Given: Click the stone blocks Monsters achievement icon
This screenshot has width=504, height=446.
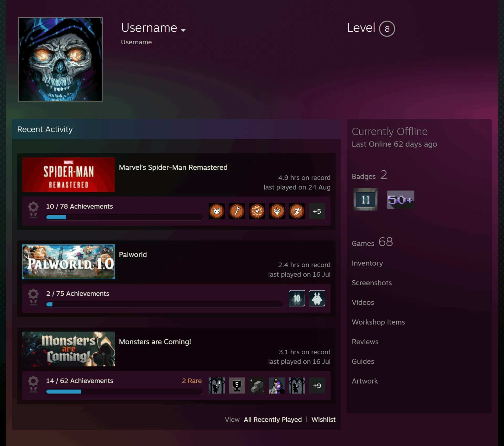Looking at the screenshot, I should [x=257, y=385].
